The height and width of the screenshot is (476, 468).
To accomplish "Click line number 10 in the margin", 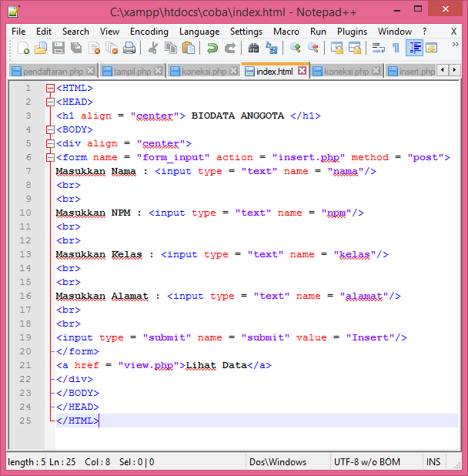I will click(25, 213).
